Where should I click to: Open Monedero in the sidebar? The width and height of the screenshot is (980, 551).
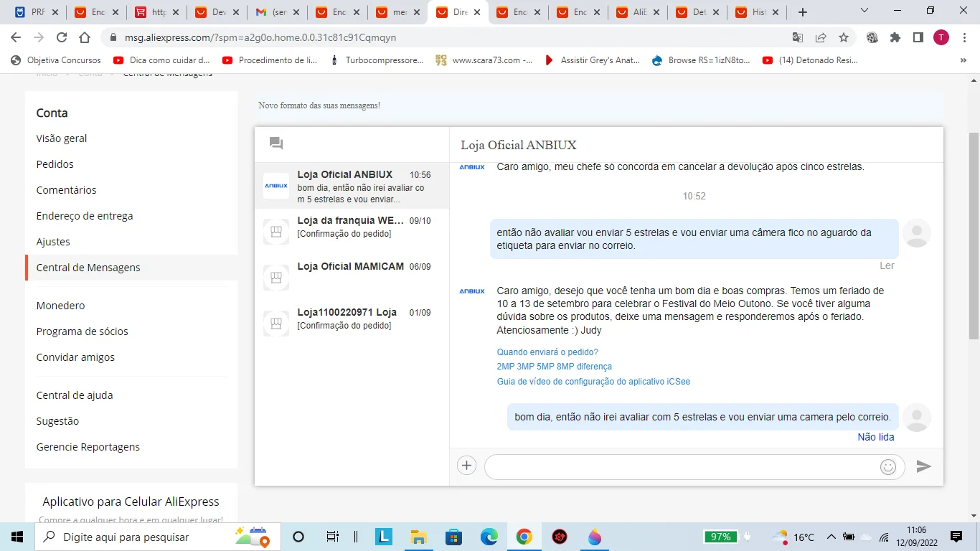tap(60, 306)
